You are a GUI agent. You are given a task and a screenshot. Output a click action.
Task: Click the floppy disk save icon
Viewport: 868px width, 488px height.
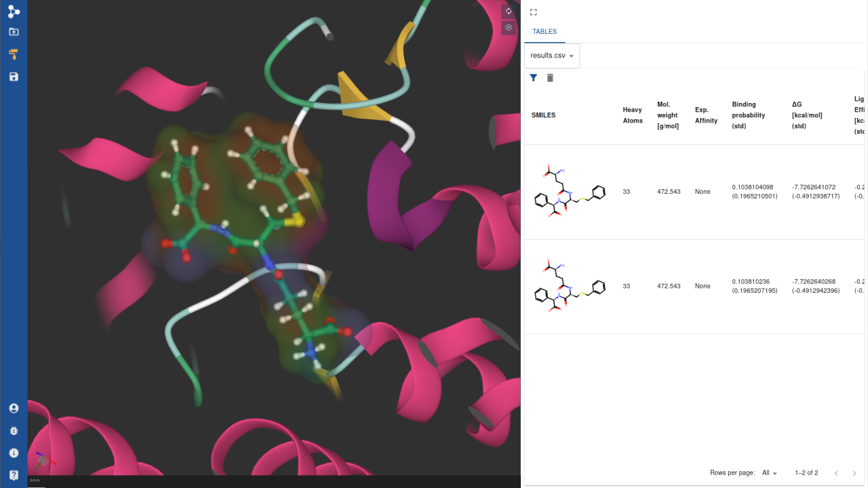tap(14, 77)
